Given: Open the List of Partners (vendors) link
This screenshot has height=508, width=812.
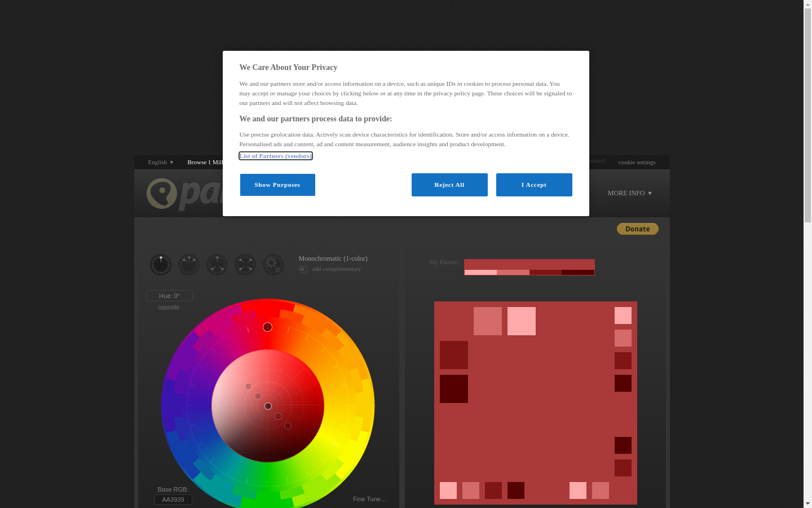Looking at the screenshot, I should [x=275, y=156].
